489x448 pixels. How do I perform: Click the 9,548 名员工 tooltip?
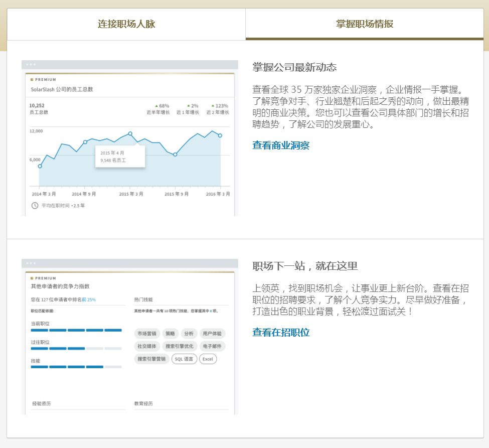tap(120, 157)
